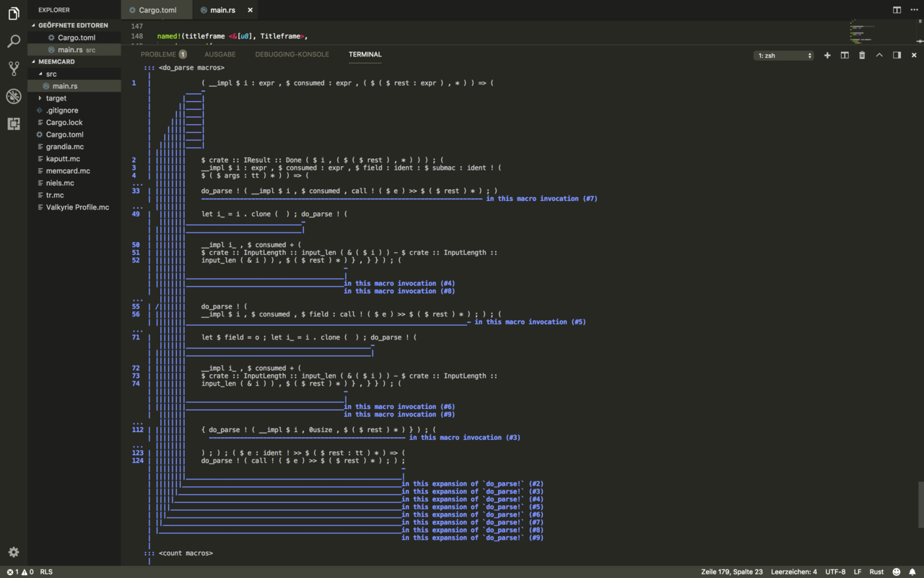924x578 pixels.
Task: Open grandia.mc in the file explorer
Action: 65,147
